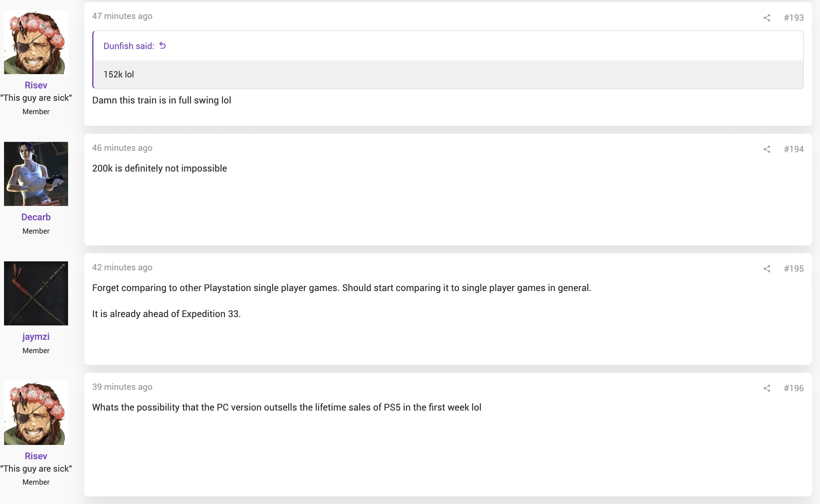The height and width of the screenshot is (504, 820).
Task: Open the #195 post permalink
Action: [x=794, y=269]
